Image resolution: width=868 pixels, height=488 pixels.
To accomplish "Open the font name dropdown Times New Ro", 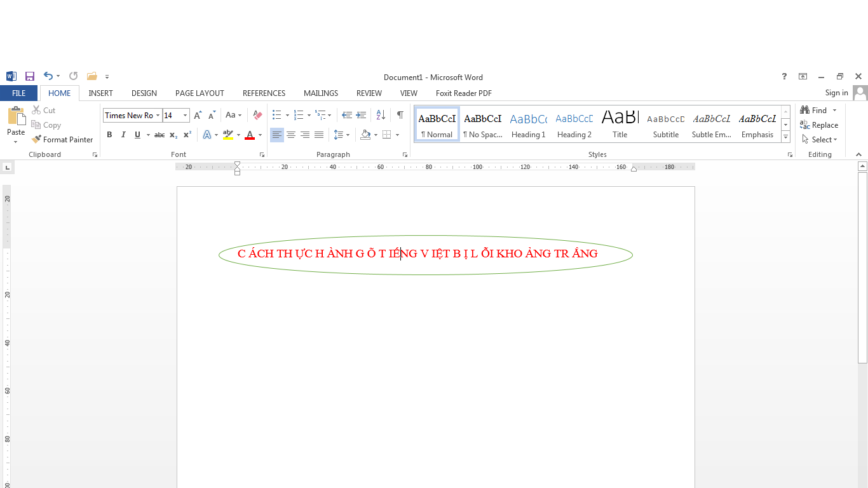I will click(x=159, y=116).
